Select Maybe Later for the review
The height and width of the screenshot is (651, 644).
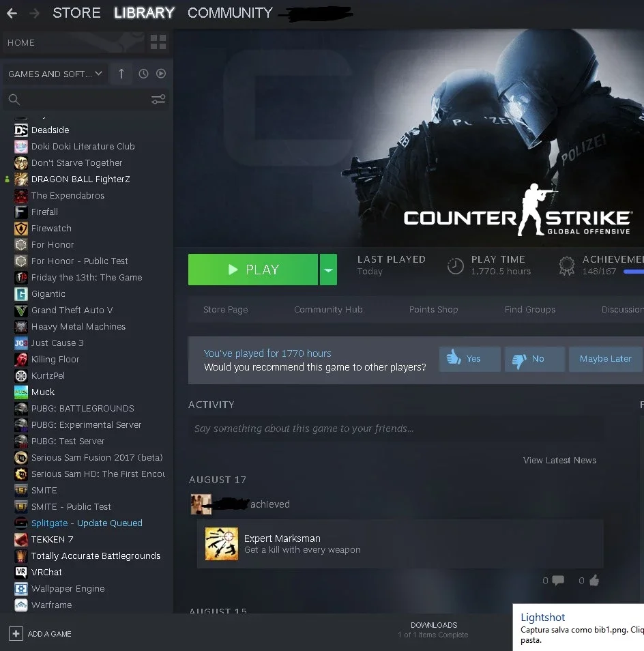pos(606,359)
